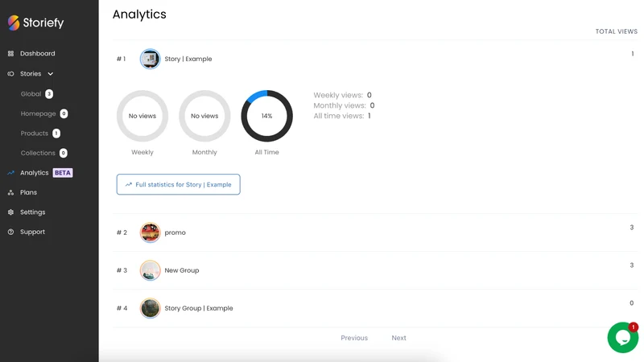This screenshot has height=362, width=644.
Task: Click the Collections count badge
Action: point(64,153)
